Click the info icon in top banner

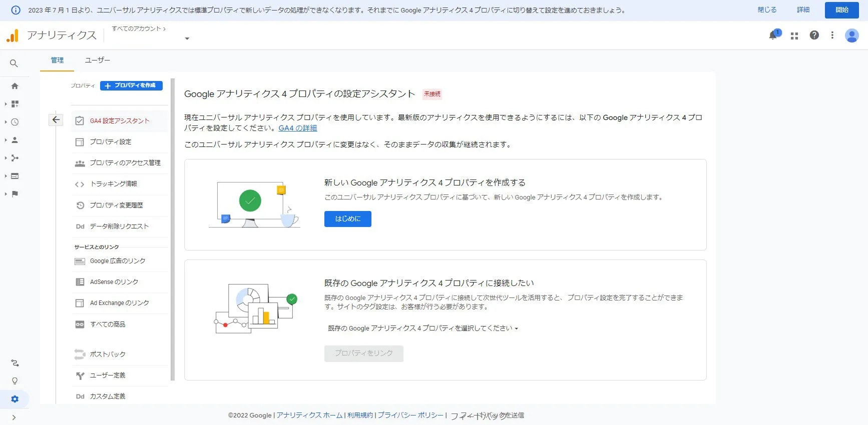click(16, 10)
